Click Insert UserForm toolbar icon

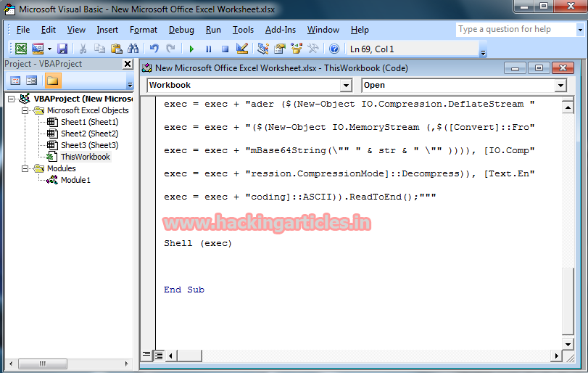[38, 49]
